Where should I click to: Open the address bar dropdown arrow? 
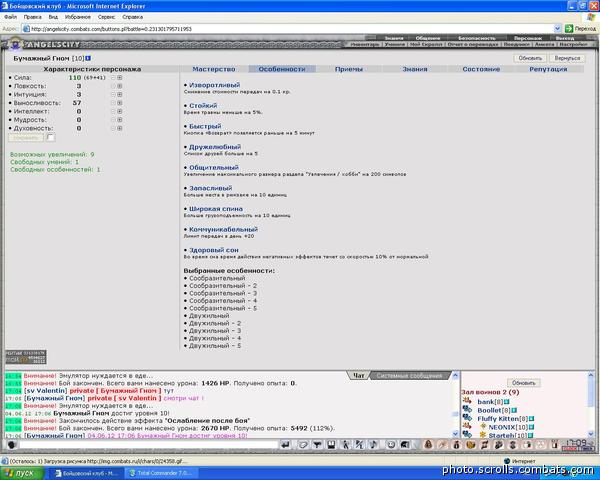(558, 29)
